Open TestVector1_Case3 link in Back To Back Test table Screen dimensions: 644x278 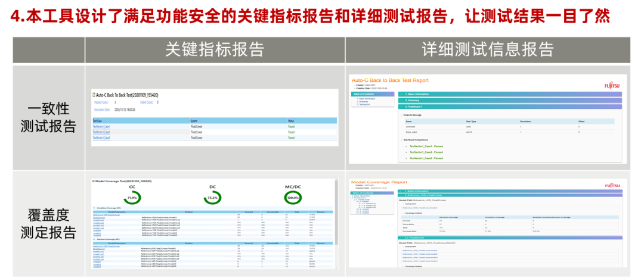click(x=101, y=138)
